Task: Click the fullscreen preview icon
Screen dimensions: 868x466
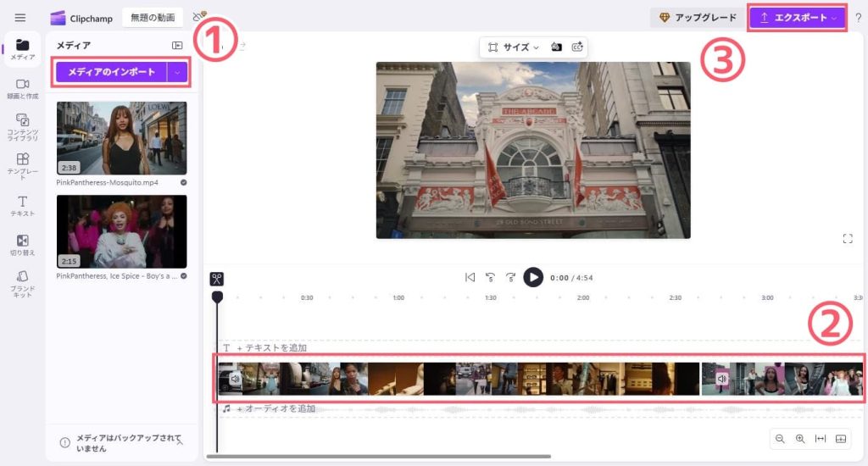Action: (847, 239)
